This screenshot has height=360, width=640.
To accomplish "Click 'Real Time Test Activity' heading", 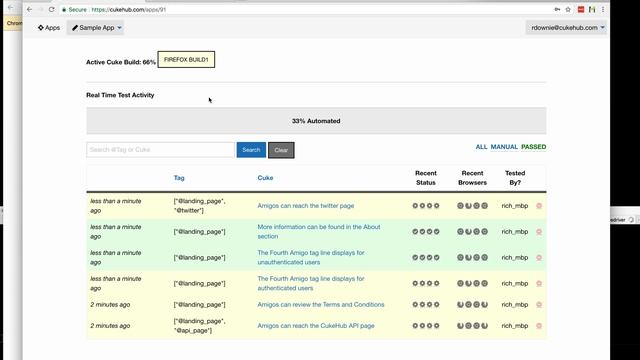I will pyautogui.click(x=120, y=95).
